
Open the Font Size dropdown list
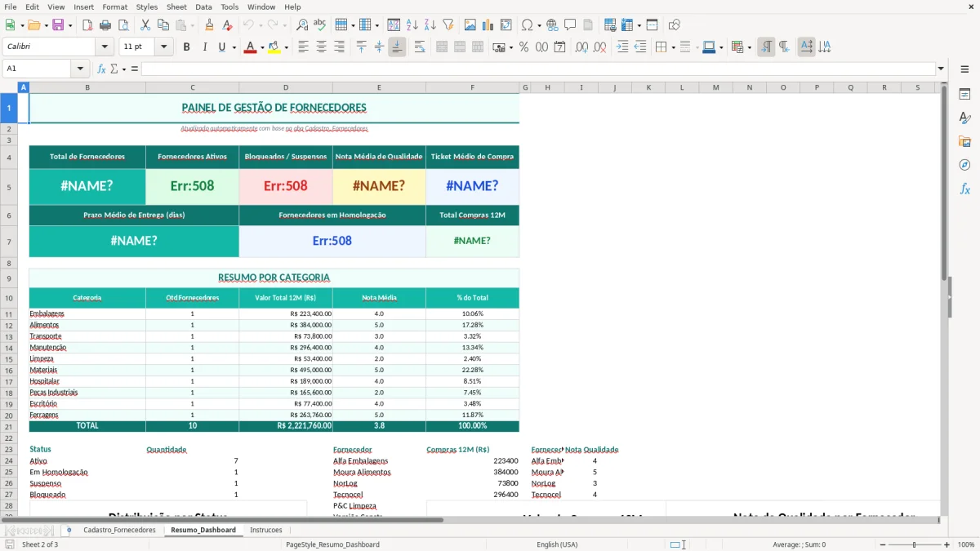163,47
